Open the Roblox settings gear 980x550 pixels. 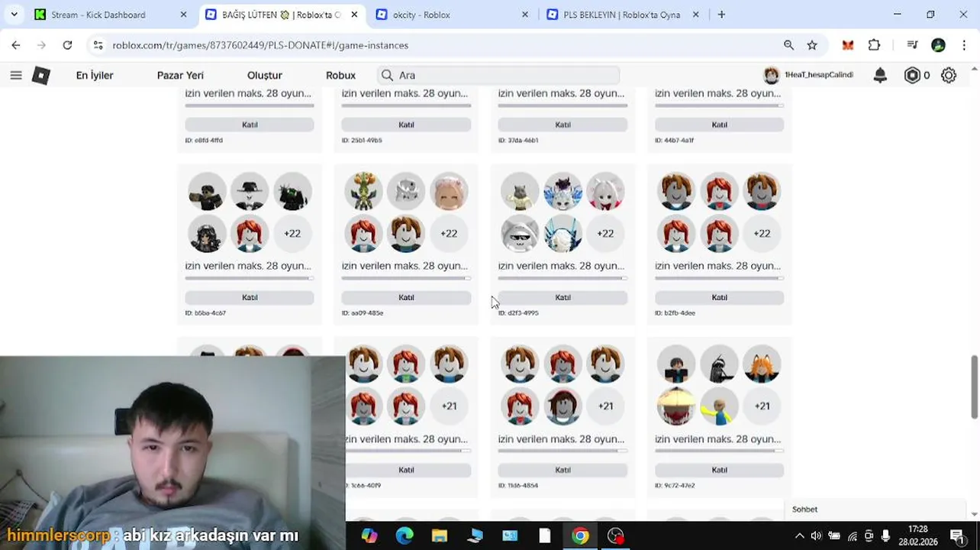tap(949, 75)
